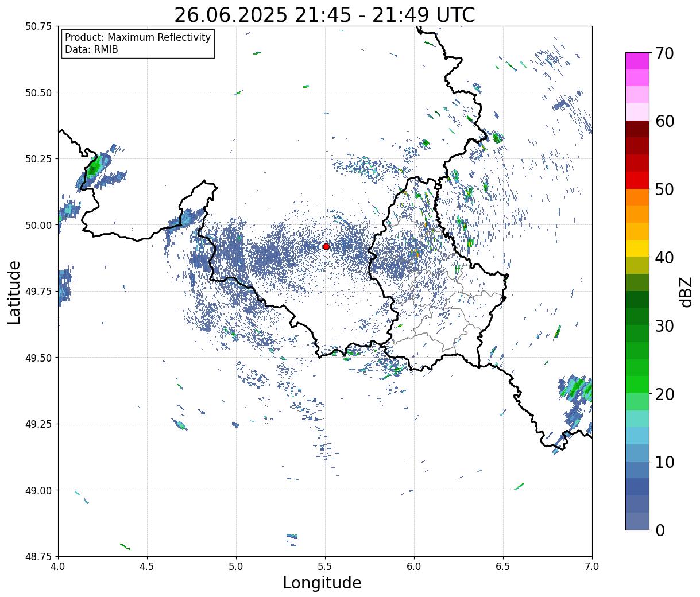
Task: Click the latitude tick label '49.50'
Action: point(38,358)
